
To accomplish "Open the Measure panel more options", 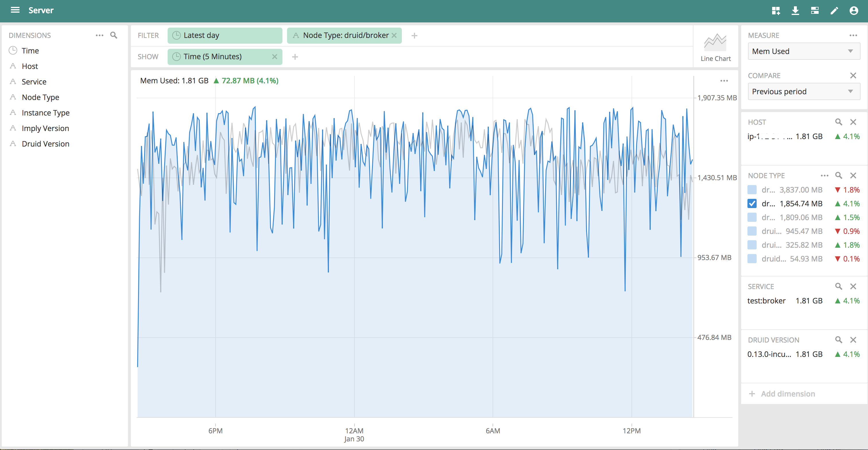I will pos(853,35).
